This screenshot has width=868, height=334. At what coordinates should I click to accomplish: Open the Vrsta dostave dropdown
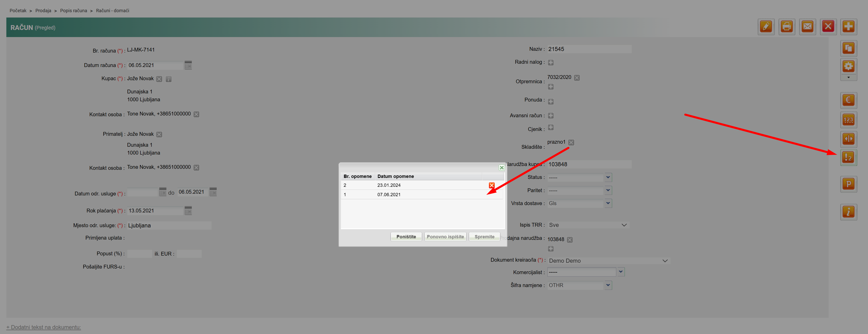point(608,203)
